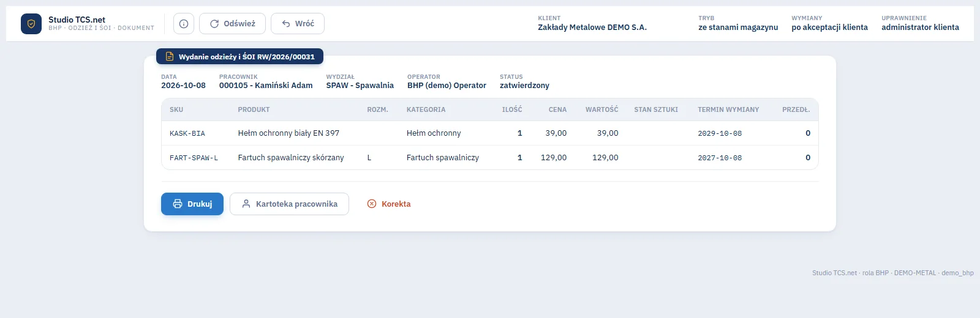Click the PRODUKT column header
This screenshot has width=980, height=318.
[x=254, y=109]
